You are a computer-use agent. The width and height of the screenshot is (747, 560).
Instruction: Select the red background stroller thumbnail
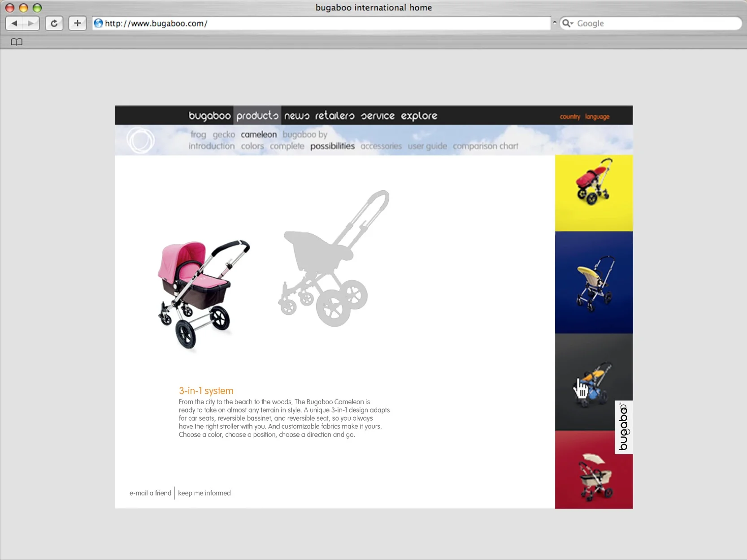point(594,470)
